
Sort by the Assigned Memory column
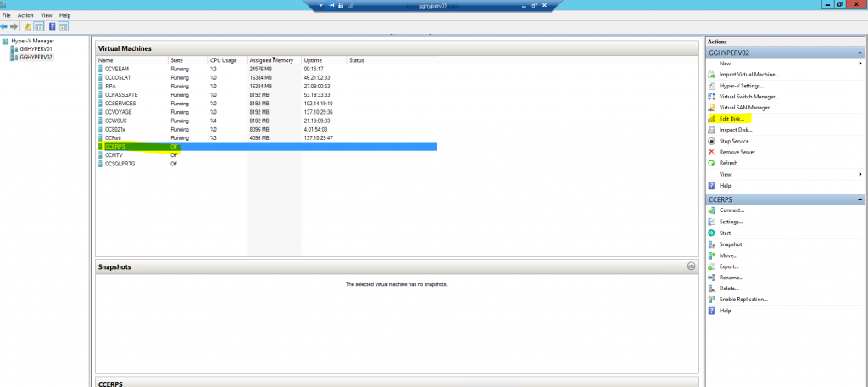[x=271, y=60]
